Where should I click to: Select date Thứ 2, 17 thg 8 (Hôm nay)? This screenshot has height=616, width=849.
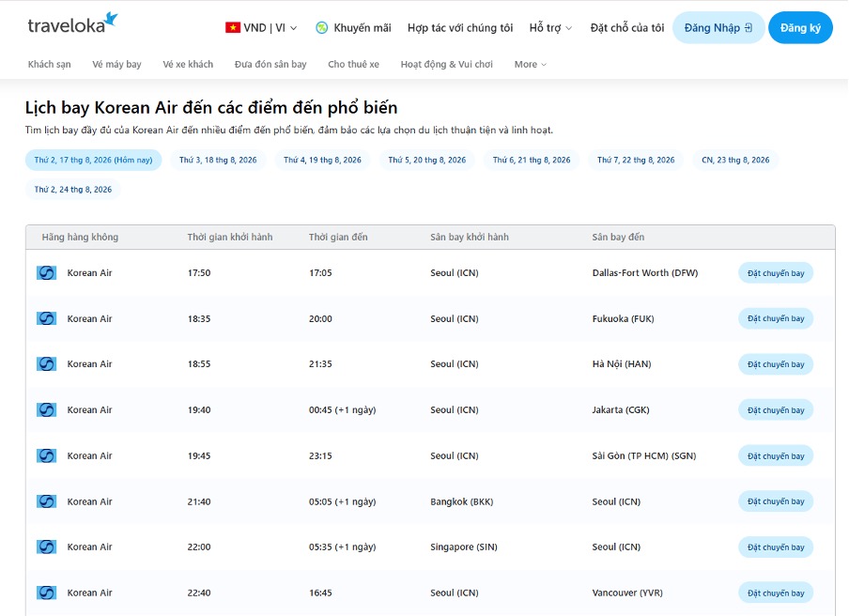(x=94, y=161)
